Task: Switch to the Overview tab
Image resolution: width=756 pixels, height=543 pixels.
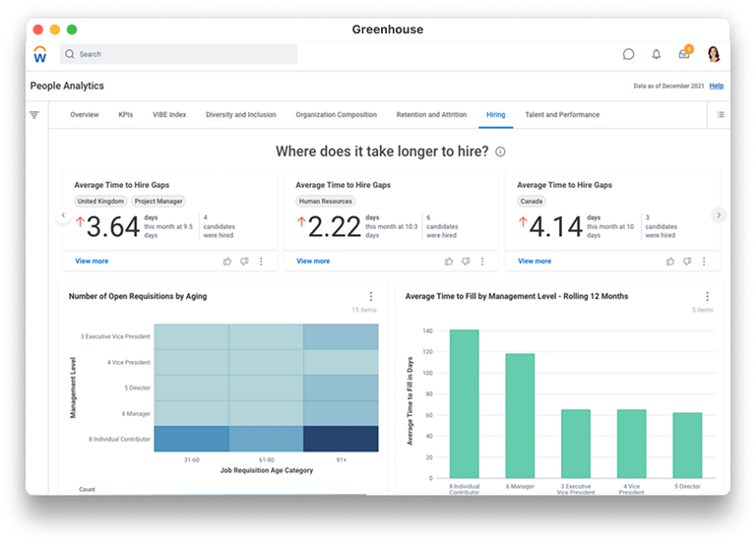Action: click(85, 115)
